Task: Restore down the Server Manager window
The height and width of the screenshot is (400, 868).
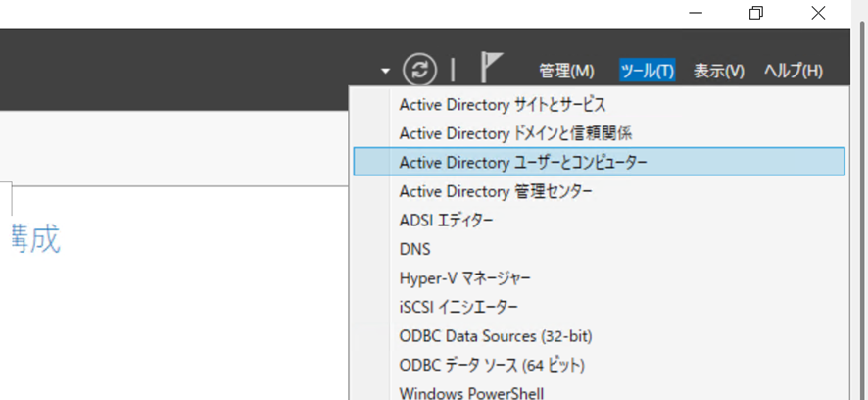Action: coord(756,13)
